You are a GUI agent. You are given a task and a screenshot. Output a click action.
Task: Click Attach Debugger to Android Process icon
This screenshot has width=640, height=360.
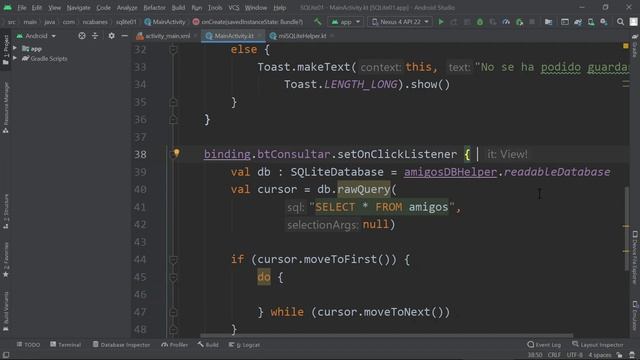point(520,22)
